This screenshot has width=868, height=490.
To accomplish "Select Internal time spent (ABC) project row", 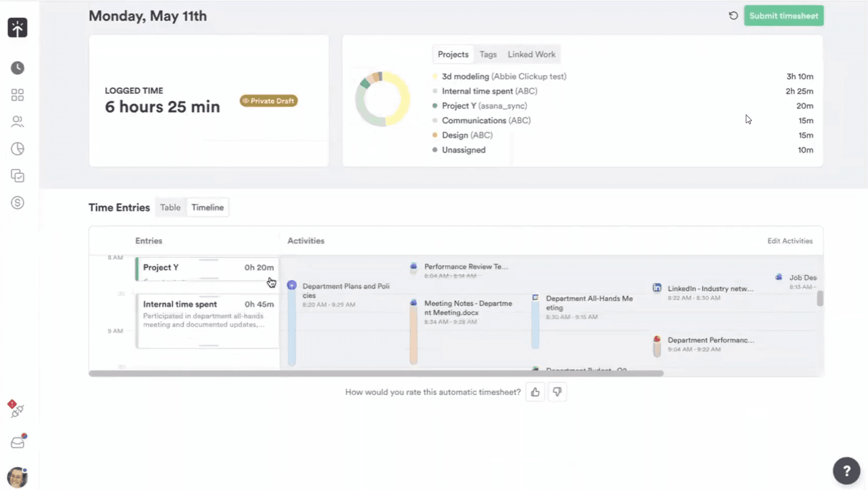I will [623, 91].
